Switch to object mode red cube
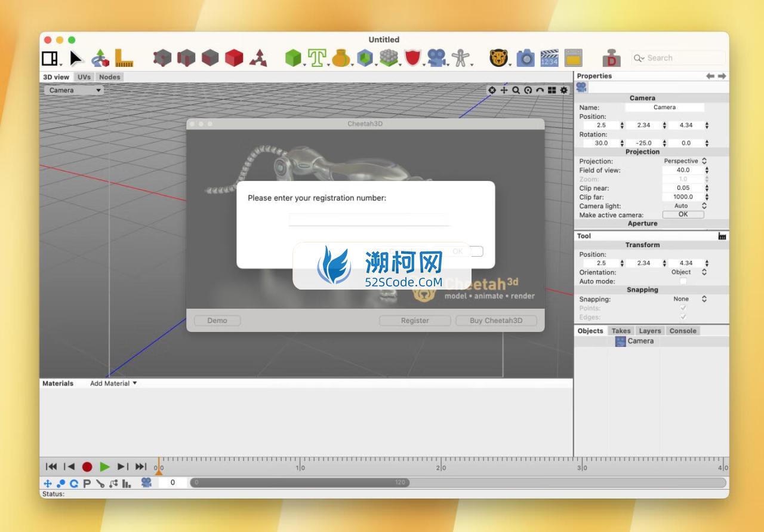The width and height of the screenshot is (764, 532). point(234,58)
